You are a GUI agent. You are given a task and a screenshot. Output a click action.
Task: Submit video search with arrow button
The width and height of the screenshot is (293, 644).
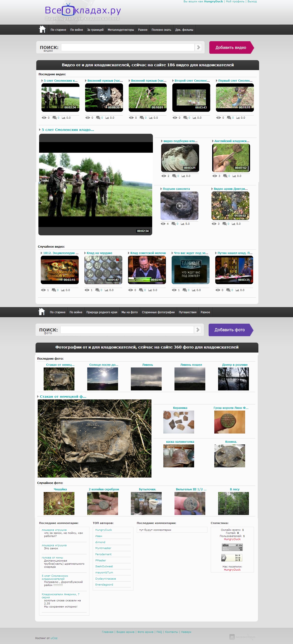(x=198, y=47)
